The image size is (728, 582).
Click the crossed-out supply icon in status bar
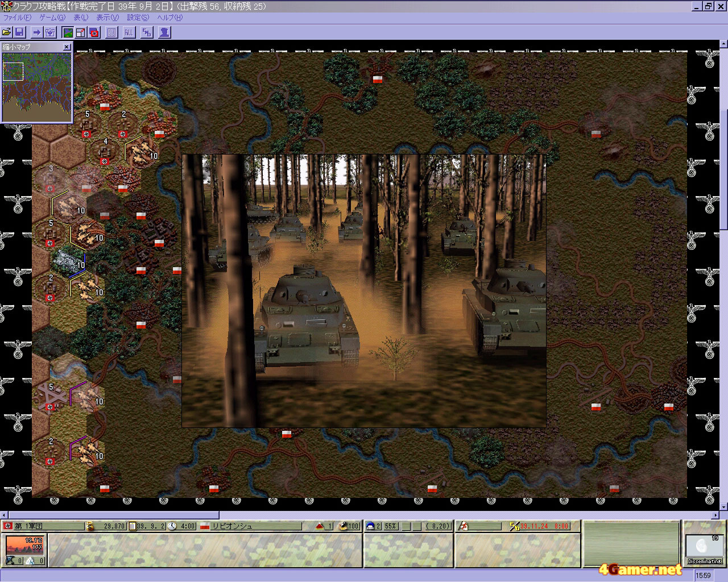[x=464, y=526]
